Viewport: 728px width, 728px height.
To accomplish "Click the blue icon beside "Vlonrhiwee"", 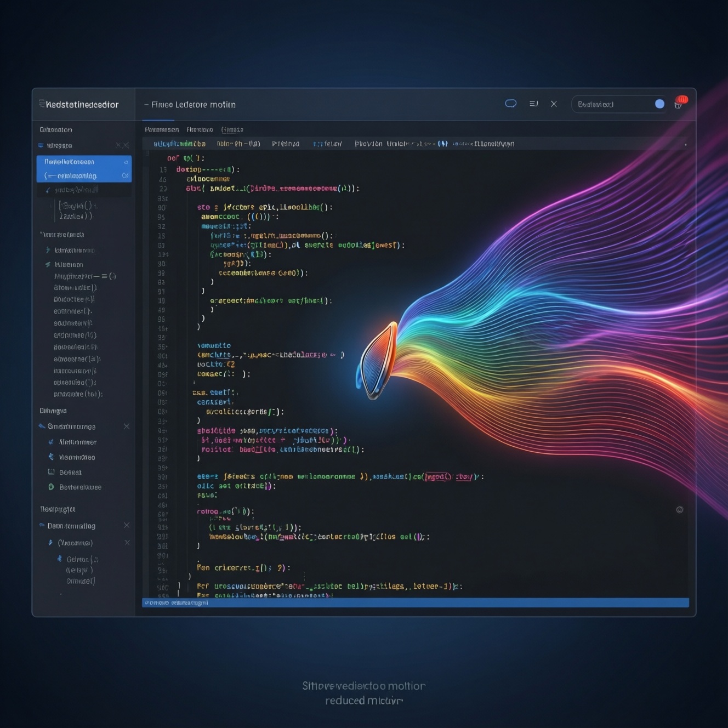I will coord(51,457).
